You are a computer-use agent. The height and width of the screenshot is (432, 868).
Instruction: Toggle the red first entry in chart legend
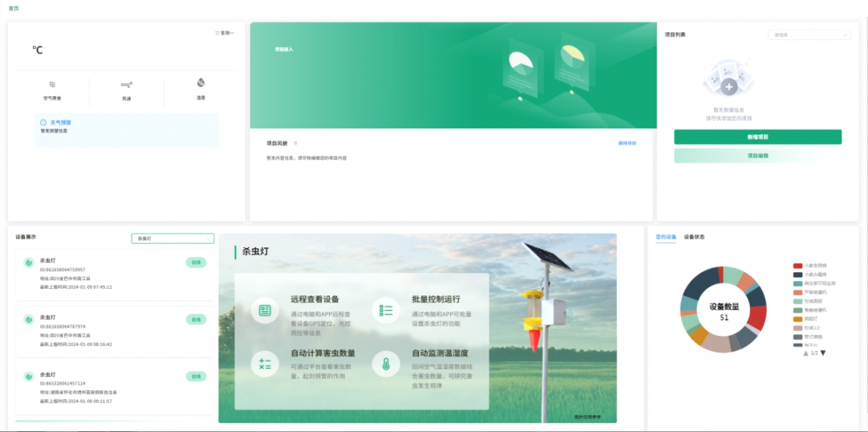(x=797, y=265)
